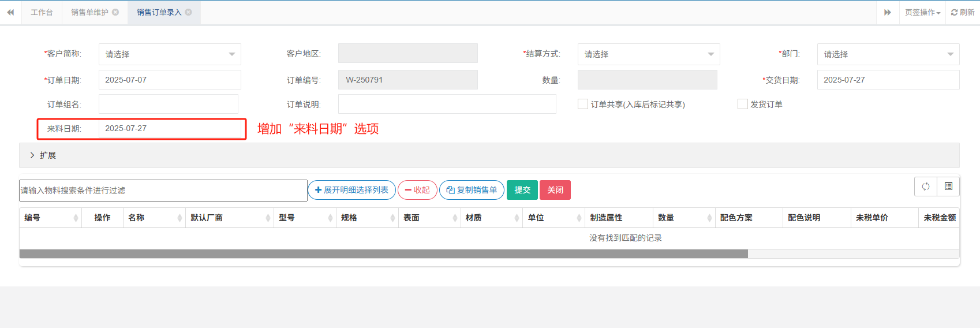
Task: Close the 销售订单录入 tab via x icon
Action: tap(188, 12)
